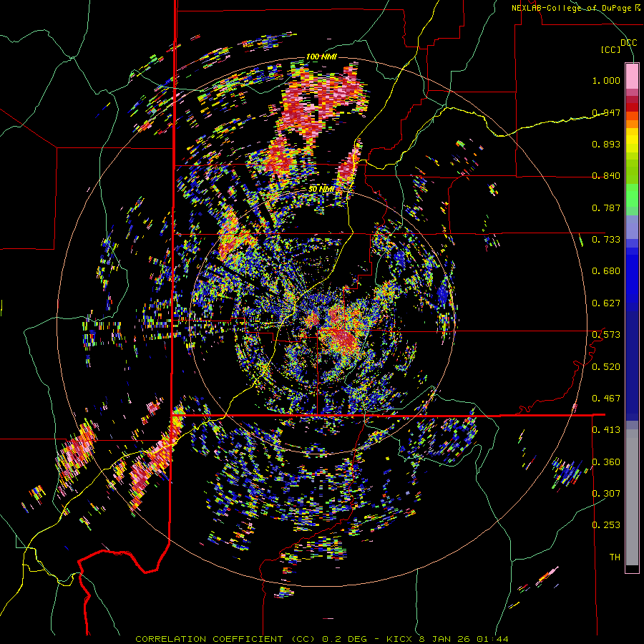Screen dimensions: 644x644
Task: Select the 0.840 legend value
Action: [606, 176]
